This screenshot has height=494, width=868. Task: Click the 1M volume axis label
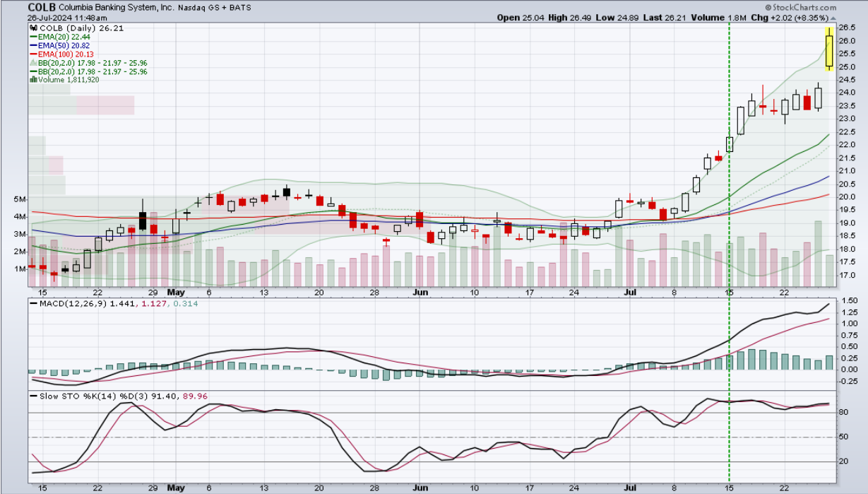coord(19,269)
